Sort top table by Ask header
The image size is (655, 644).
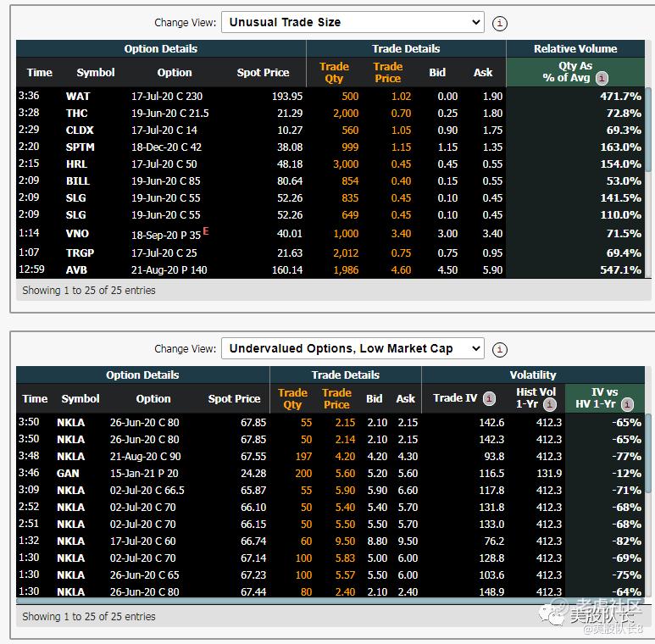483,73
